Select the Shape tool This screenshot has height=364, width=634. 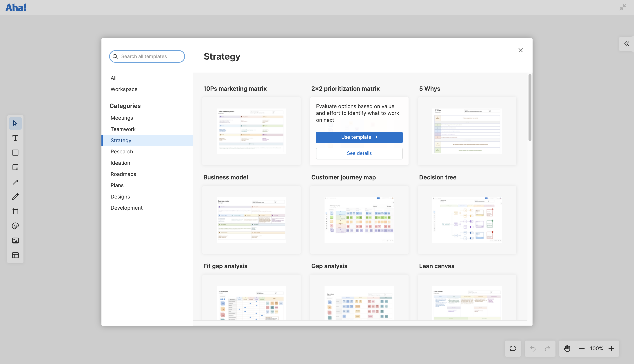tap(15, 152)
